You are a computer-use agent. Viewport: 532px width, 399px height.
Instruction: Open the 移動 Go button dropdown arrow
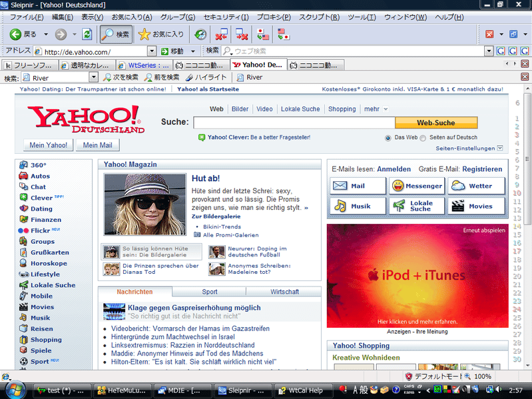[x=193, y=51]
